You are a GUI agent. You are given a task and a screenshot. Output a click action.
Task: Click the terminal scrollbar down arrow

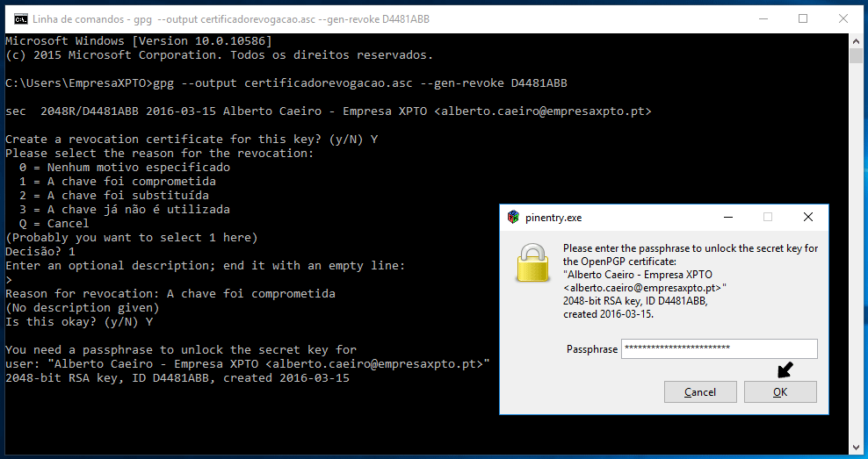pyautogui.click(x=856, y=448)
